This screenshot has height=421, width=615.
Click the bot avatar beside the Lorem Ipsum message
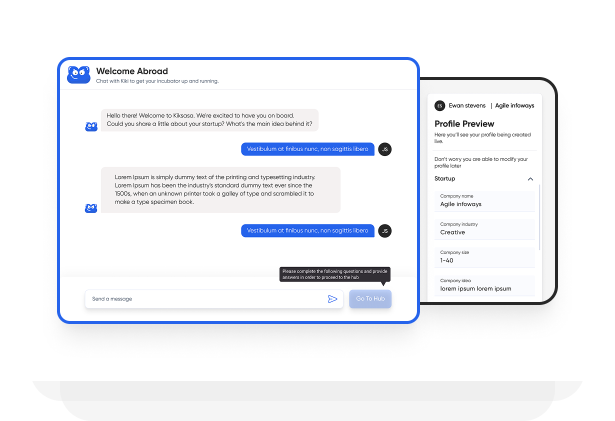91,208
